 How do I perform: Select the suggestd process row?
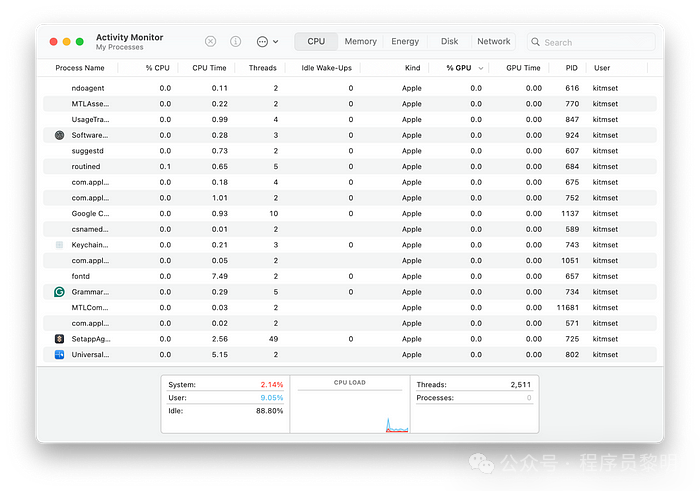(350, 151)
